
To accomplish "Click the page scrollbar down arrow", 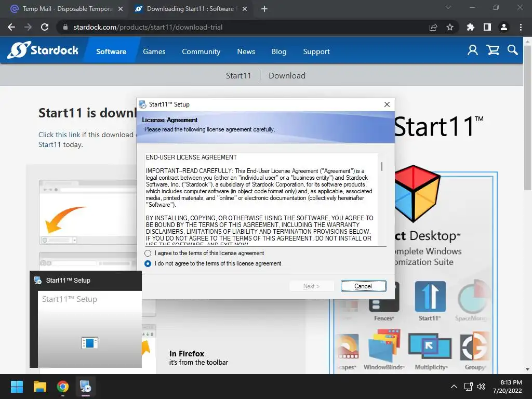I will click(527, 369).
